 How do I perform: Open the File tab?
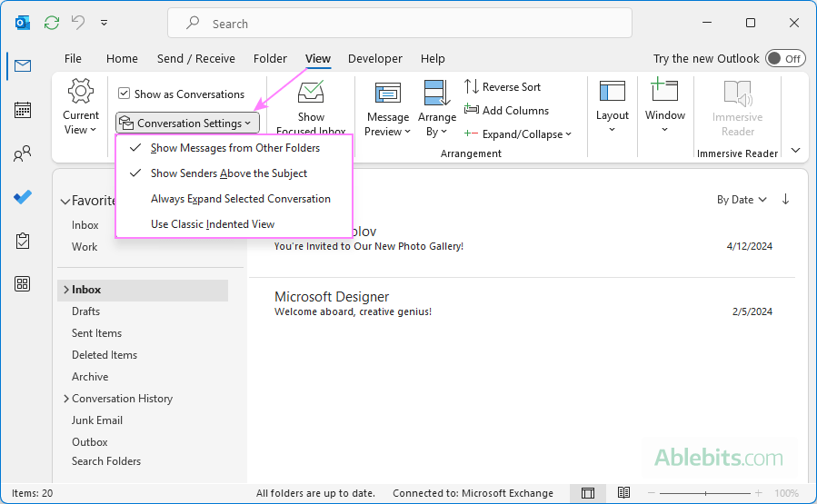click(x=73, y=58)
